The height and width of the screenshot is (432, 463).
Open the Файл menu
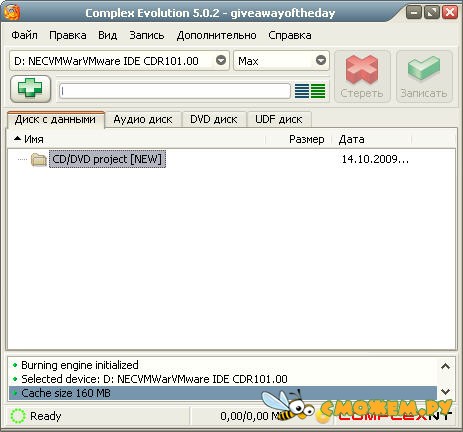point(24,35)
